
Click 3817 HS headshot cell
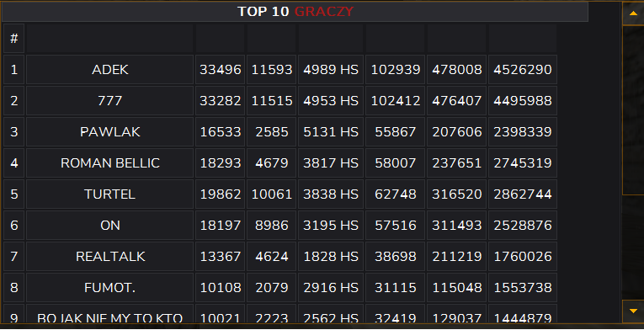point(331,163)
